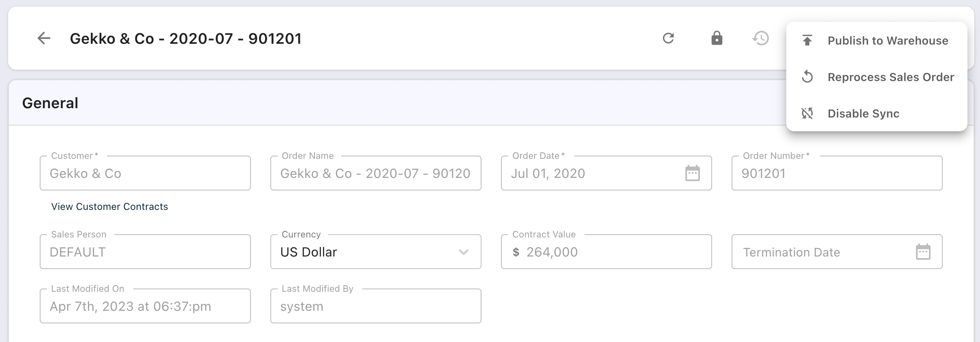Click the Sales Person field

click(x=145, y=252)
